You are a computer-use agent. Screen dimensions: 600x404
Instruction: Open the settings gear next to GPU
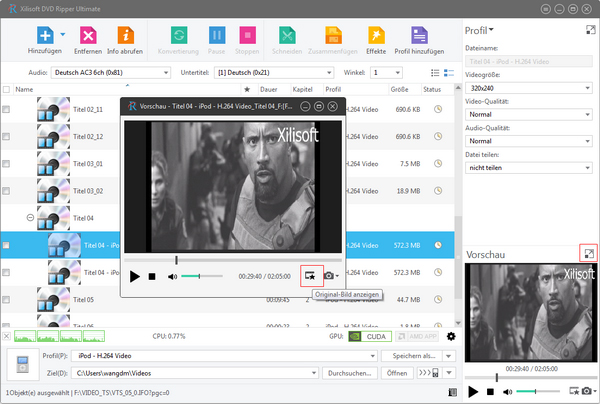tap(452, 336)
